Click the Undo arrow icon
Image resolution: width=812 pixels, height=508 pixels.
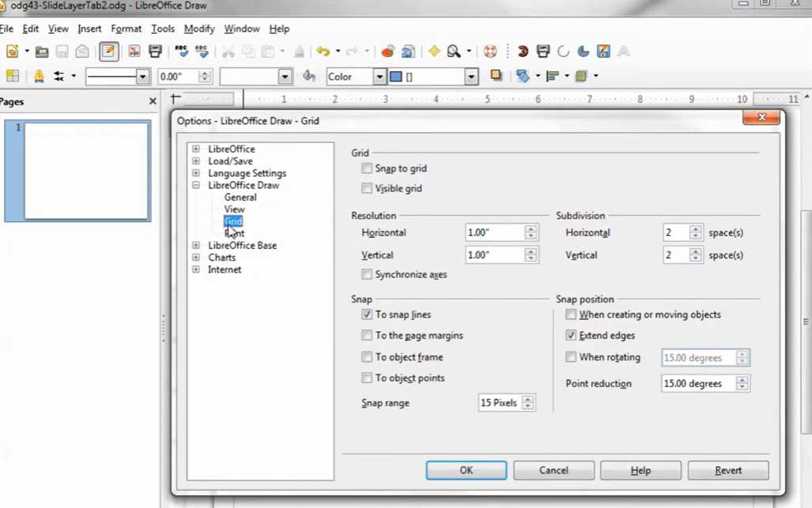[x=323, y=51]
